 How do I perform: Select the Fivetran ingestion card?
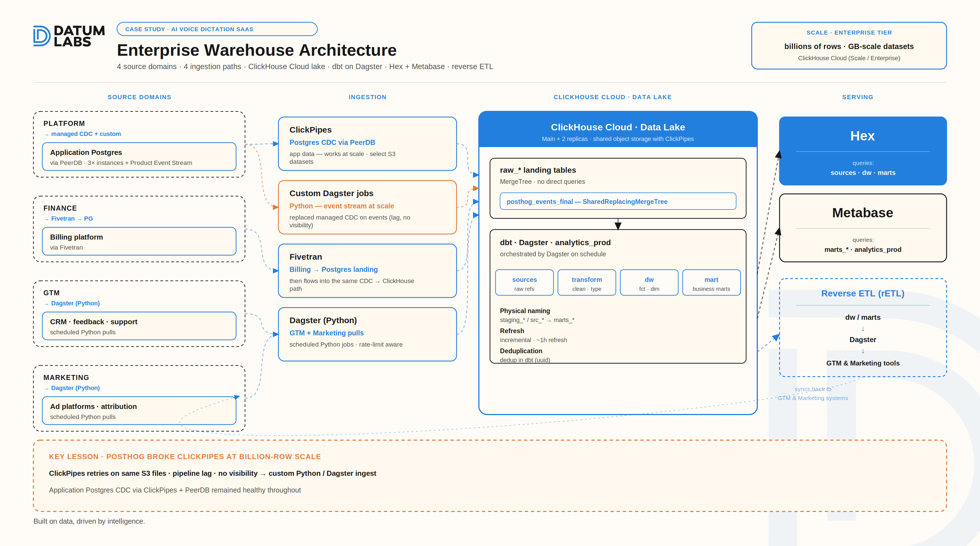point(367,271)
